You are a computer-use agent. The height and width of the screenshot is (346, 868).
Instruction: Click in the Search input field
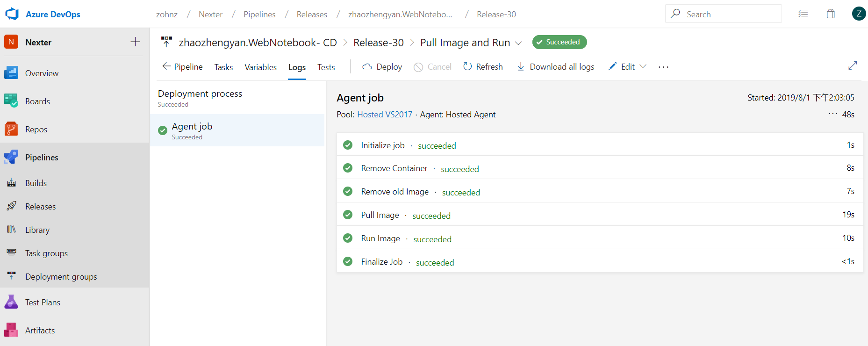(x=729, y=14)
